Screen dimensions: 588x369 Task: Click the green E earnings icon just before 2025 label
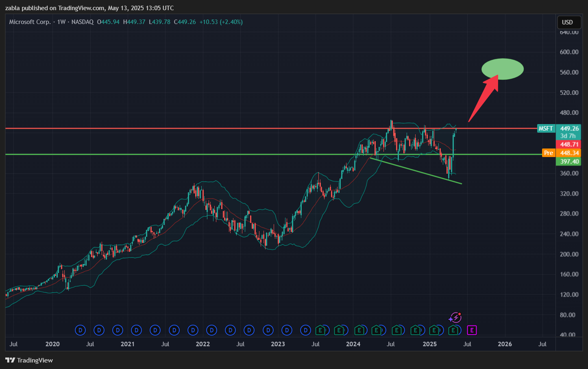pyautogui.click(x=415, y=330)
